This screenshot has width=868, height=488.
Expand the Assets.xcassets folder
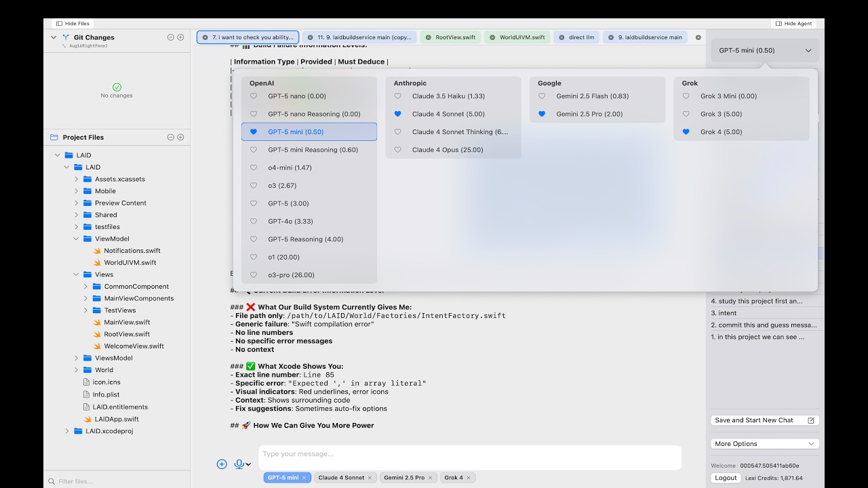[x=77, y=179]
